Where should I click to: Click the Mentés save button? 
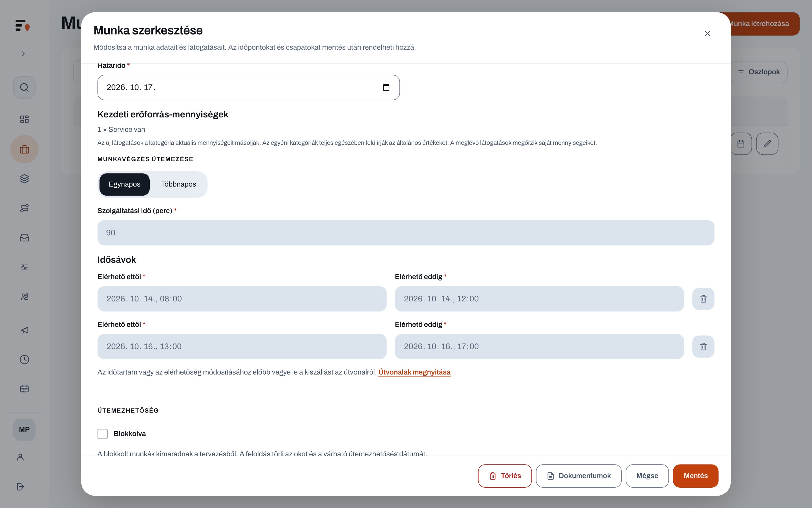point(695,476)
